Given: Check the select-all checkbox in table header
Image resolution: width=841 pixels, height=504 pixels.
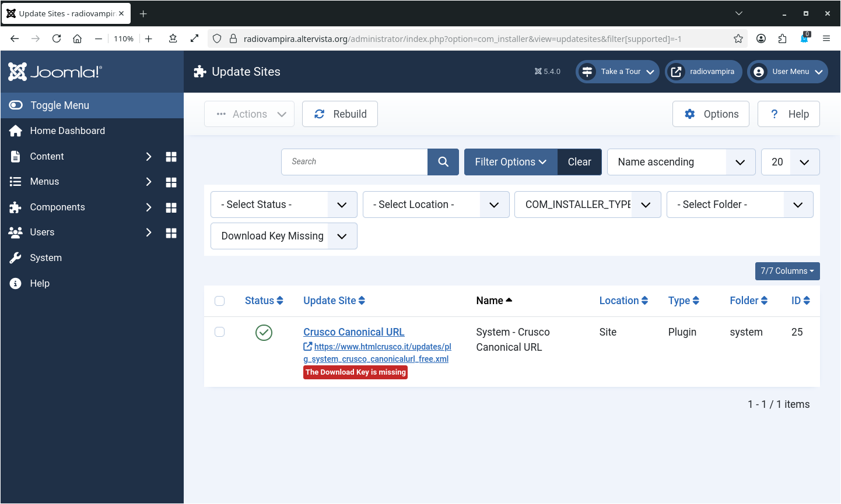Looking at the screenshot, I should [220, 301].
